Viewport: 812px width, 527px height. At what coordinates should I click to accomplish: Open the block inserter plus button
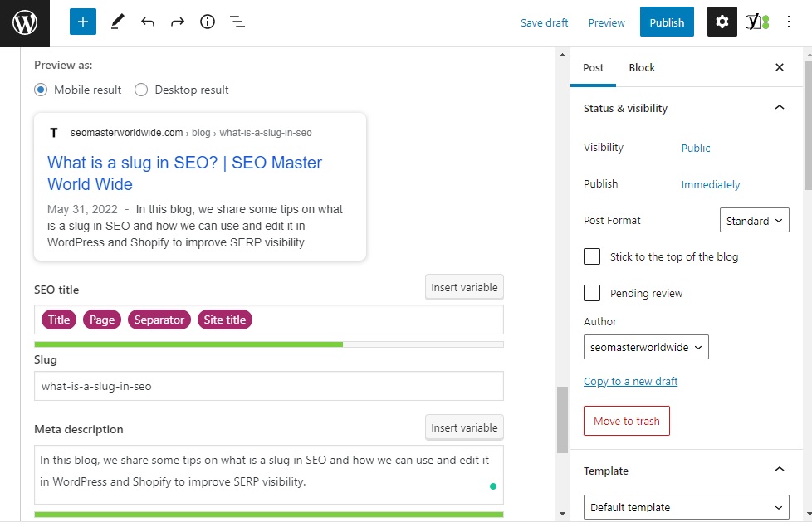[x=83, y=22]
